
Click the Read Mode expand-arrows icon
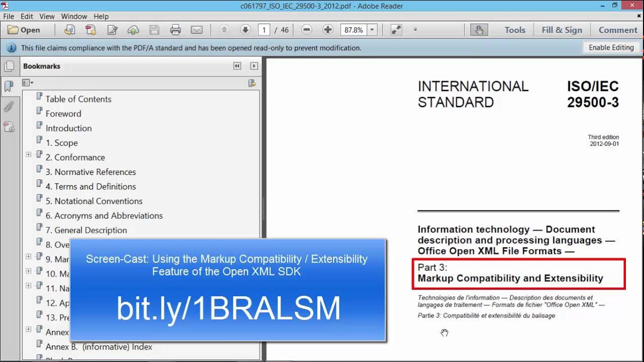tap(396, 30)
